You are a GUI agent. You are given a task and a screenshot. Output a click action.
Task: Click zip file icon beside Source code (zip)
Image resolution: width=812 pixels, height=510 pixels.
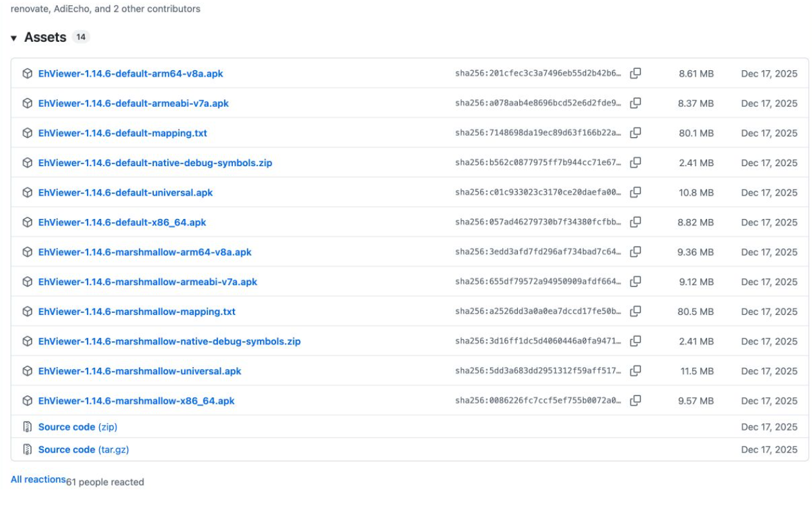click(27, 427)
